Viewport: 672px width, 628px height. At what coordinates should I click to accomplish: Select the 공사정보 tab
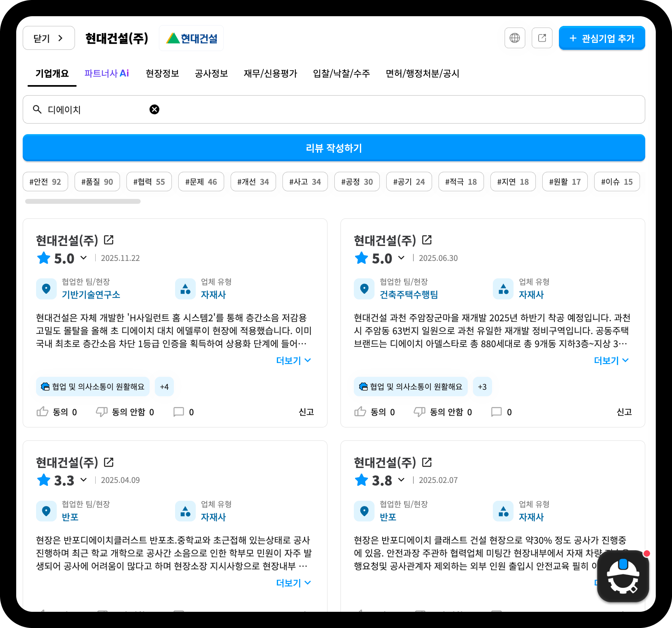212,73
